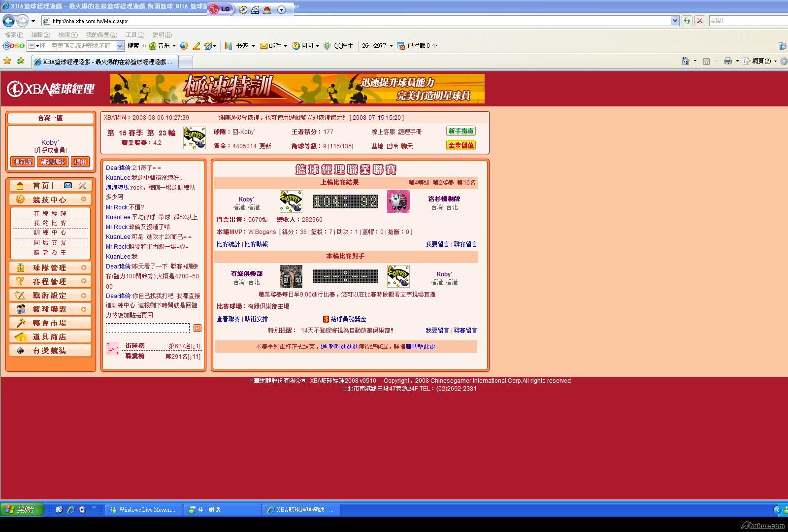Click the browser address bar
Image resolution: width=788 pixels, height=532 pixels.
tap(361, 21)
